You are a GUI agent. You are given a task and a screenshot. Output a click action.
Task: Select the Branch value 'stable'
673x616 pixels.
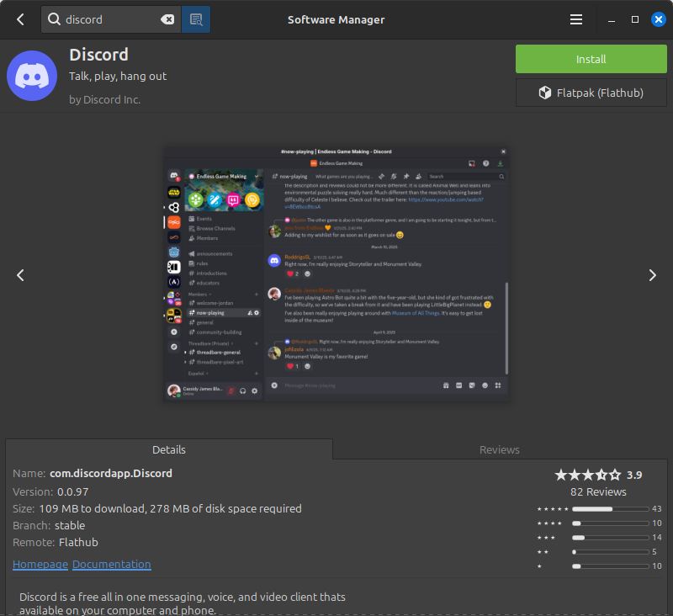pos(70,525)
